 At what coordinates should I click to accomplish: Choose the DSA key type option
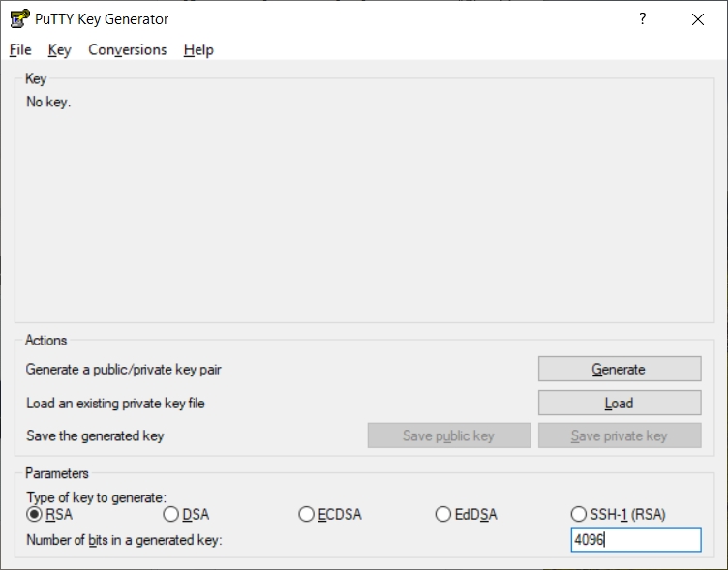171,515
